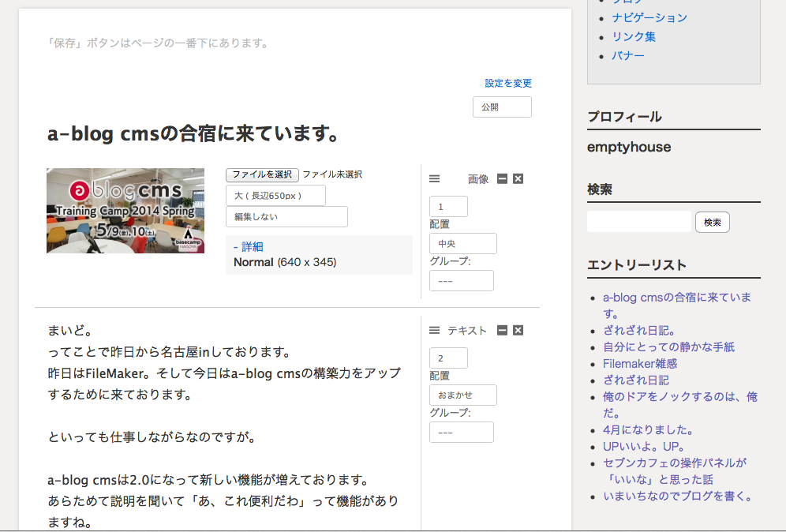Click the a-blog cms training camp thumbnail
786x532 pixels.
pos(125,211)
